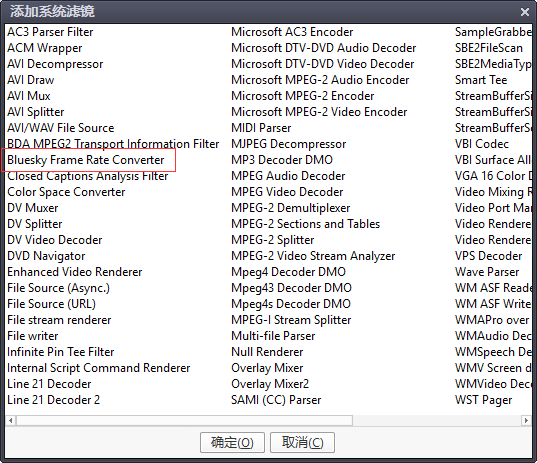The image size is (537, 463).
Task: Choose SAMI (CC) Parser entry
Action: [276, 400]
